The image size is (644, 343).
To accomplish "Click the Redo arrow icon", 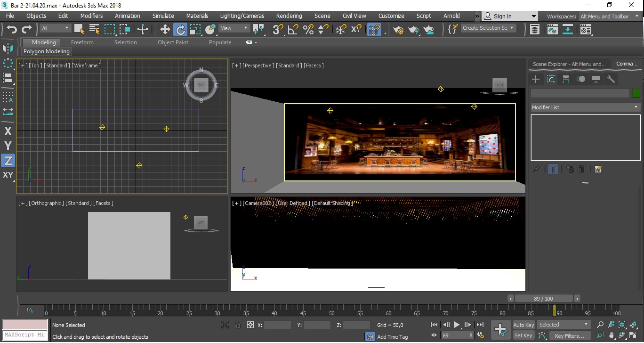I will (x=27, y=30).
